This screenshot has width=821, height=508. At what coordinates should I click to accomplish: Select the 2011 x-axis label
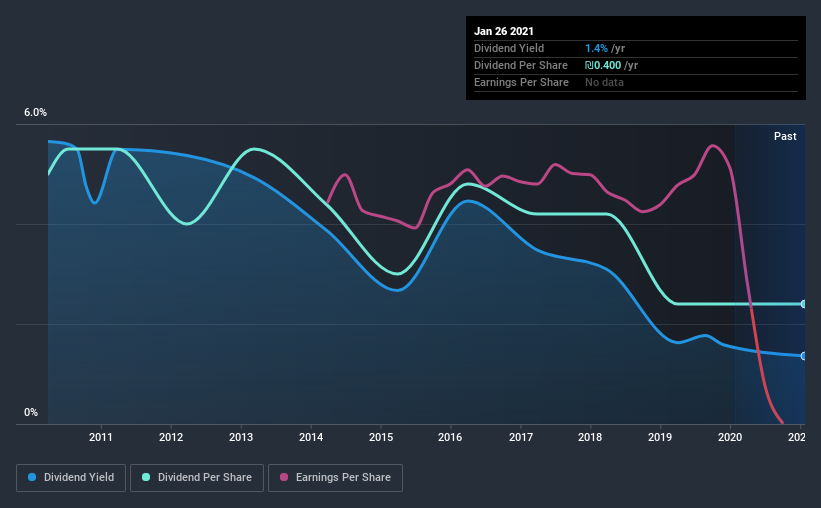pos(101,437)
